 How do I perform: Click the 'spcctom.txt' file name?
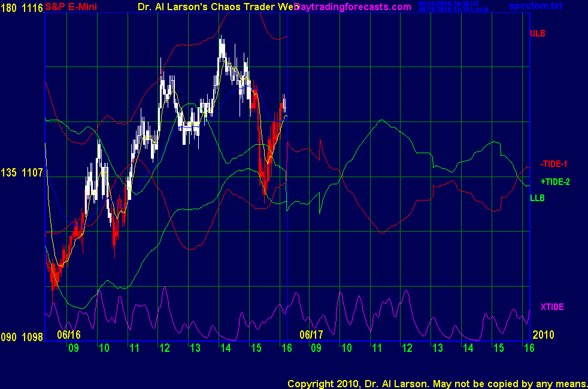pyautogui.click(x=535, y=5)
